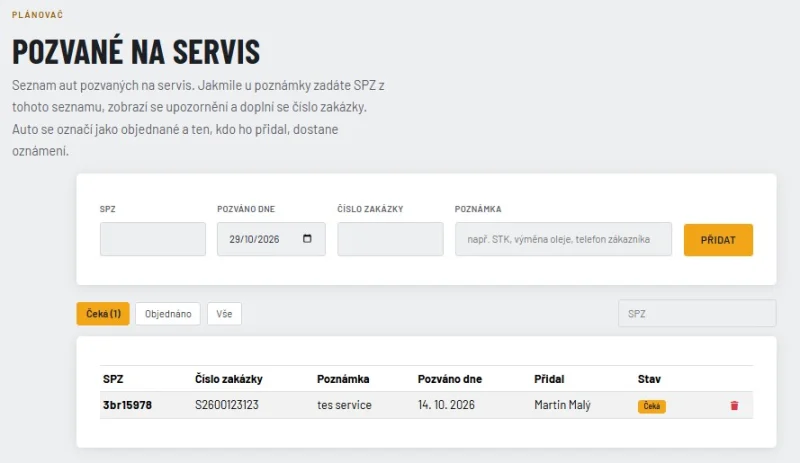
Task: Click the Číslo zakázky input field
Action: [x=390, y=239]
